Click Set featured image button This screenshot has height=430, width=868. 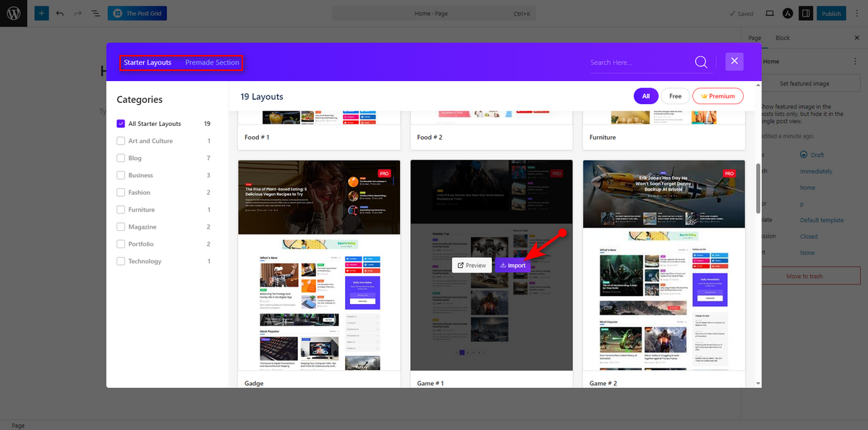[x=804, y=83]
